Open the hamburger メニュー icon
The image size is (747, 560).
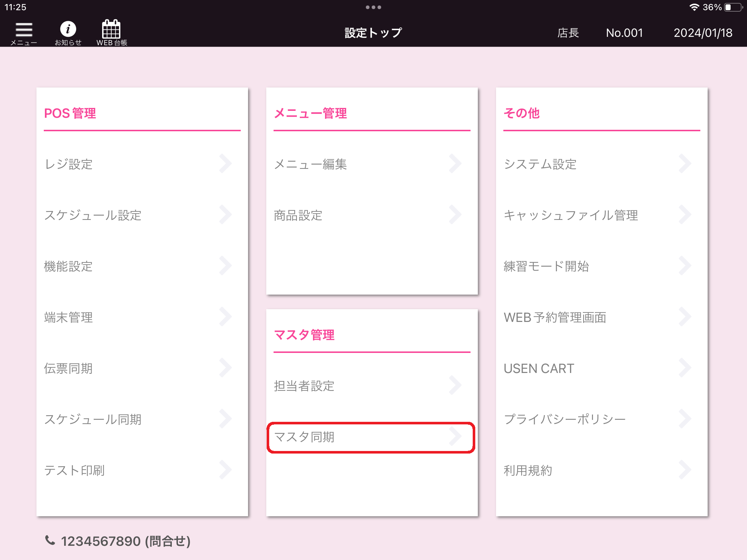pos(24,30)
